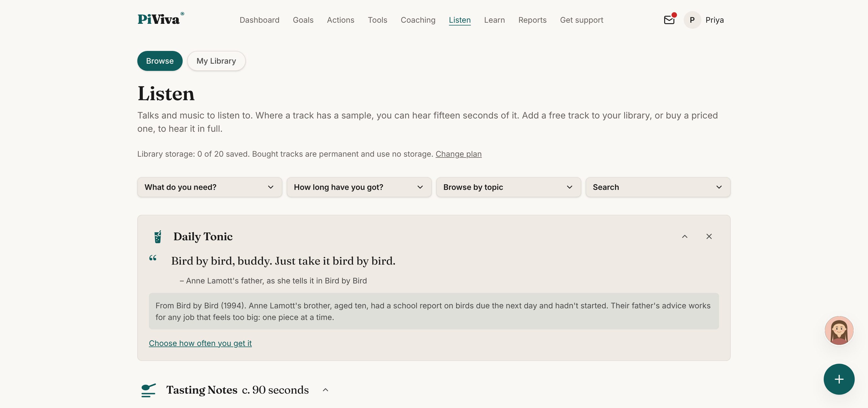Open the 'What do you need?' dropdown
868x408 pixels.
[210, 187]
